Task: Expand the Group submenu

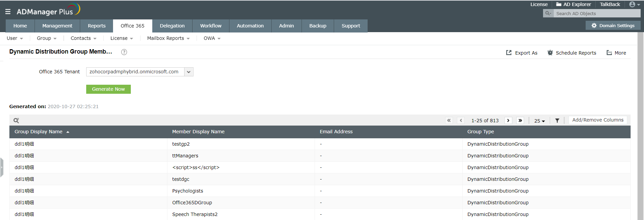Action: (x=47, y=38)
